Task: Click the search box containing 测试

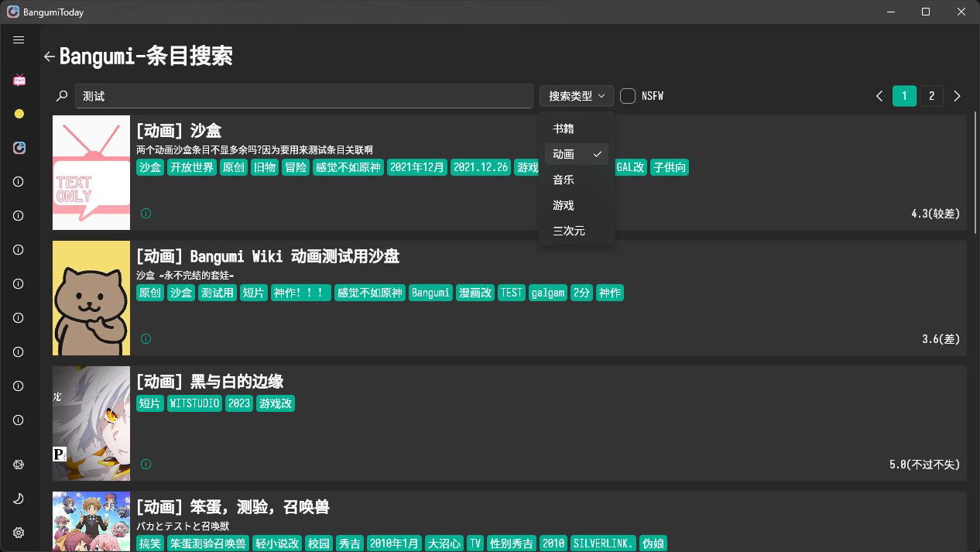Action: (304, 96)
